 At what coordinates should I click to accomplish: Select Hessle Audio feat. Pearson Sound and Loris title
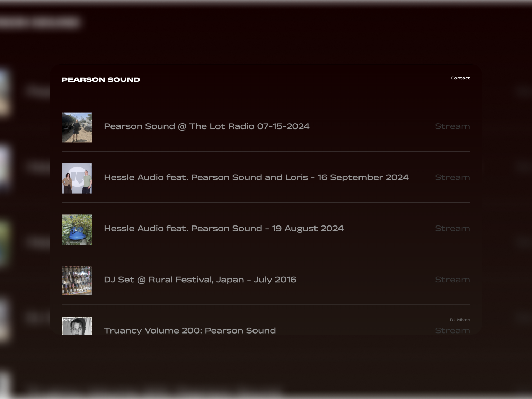coord(256,177)
